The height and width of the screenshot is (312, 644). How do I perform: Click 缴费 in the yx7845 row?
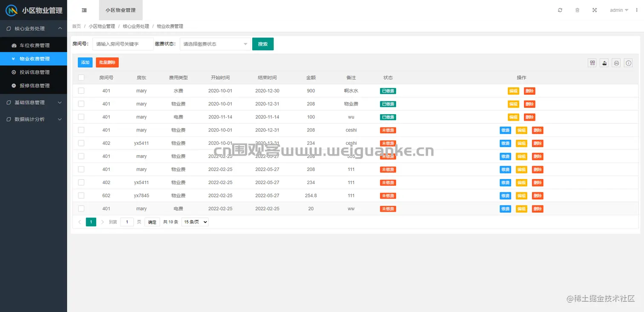coord(505,196)
